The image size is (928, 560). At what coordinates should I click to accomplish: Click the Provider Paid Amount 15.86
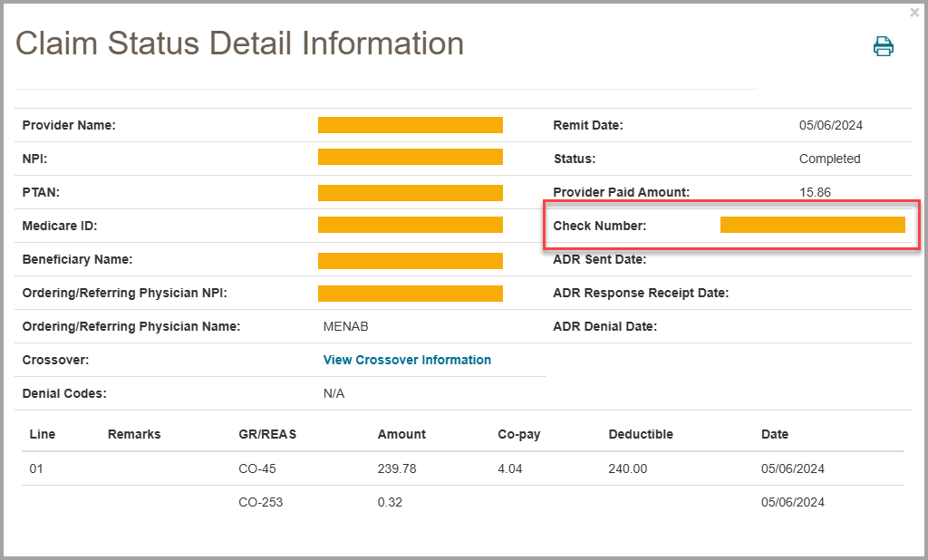pyautogui.click(x=815, y=192)
